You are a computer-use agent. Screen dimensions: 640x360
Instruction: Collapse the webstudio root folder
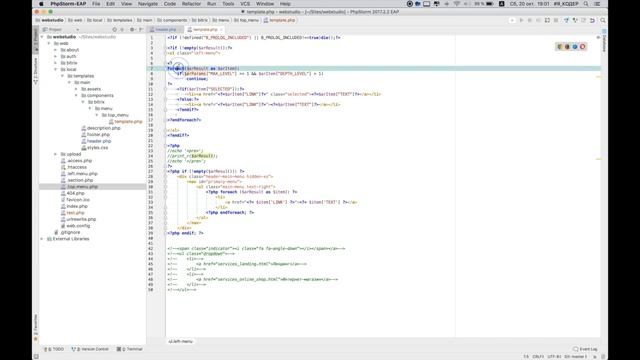[x=42, y=37]
